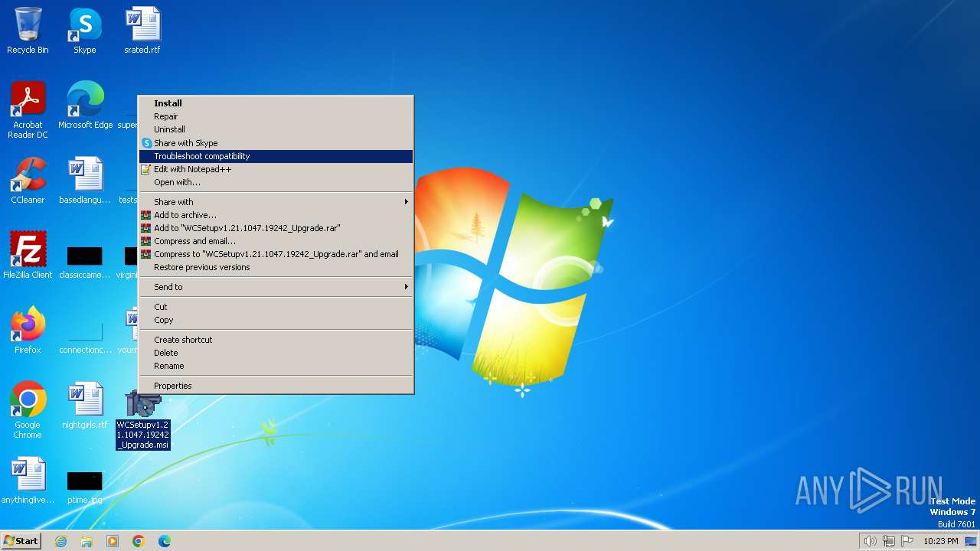Expand the Share with submenu
The height and width of the screenshot is (551, 980).
(276, 202)
